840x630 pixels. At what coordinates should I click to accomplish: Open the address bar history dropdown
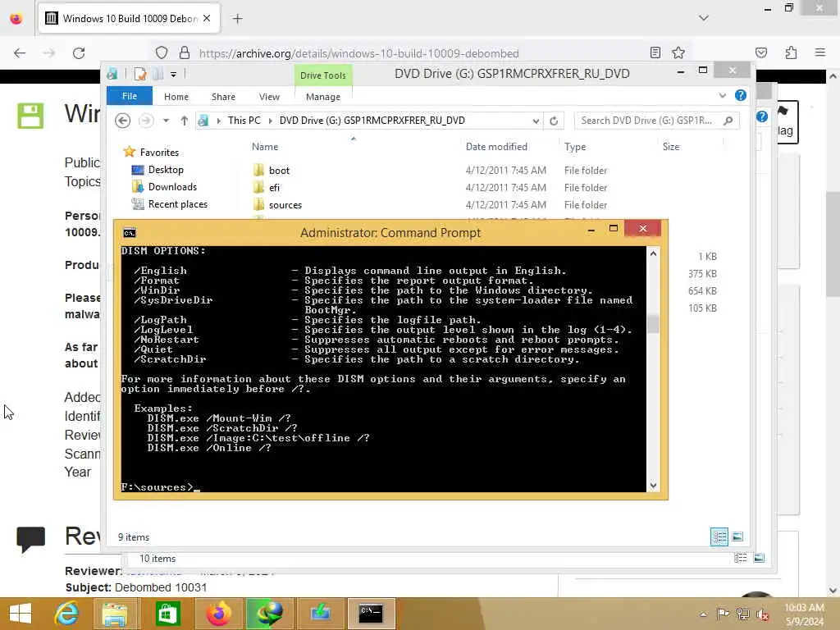coord(535,121)
